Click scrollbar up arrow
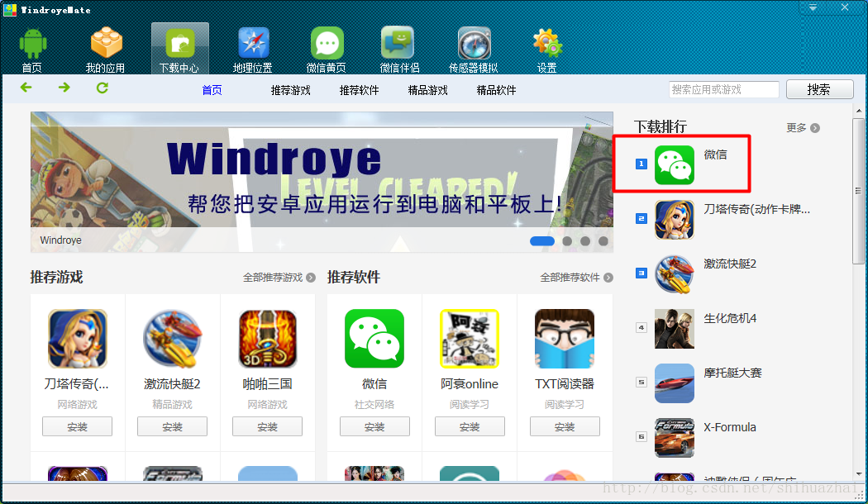This screenshot has height=504, width=868. tap(859, 111)
